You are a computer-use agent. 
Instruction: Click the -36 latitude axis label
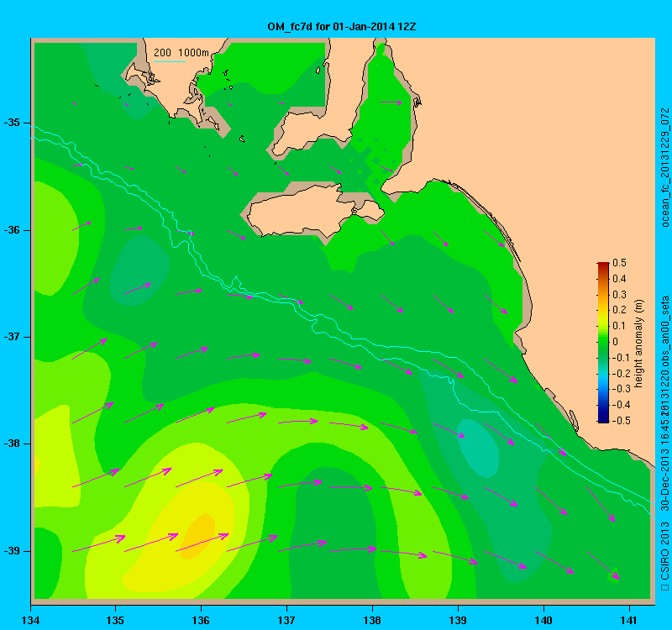(x=12, y=230)
